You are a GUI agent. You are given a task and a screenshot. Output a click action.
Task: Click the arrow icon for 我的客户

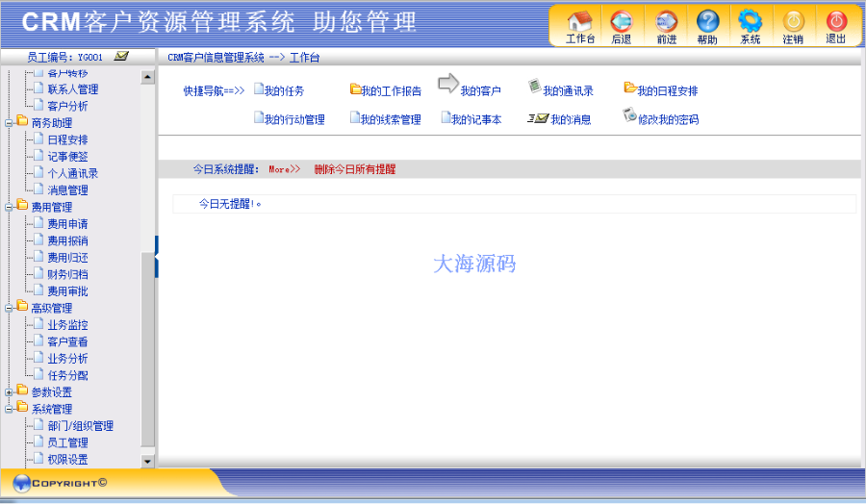(447, 84)
